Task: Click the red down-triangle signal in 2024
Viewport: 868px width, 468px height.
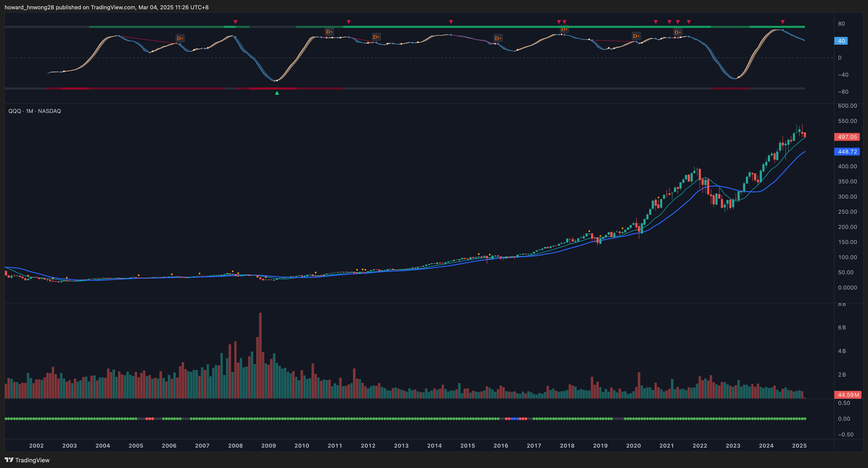Action: pos(783,22)
